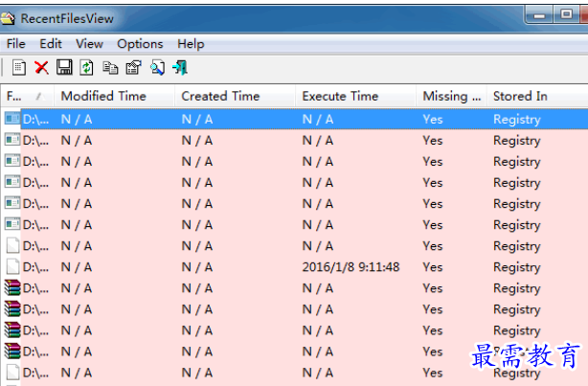Open the File menu
The image size is (588, 386).
pos(16,44)
